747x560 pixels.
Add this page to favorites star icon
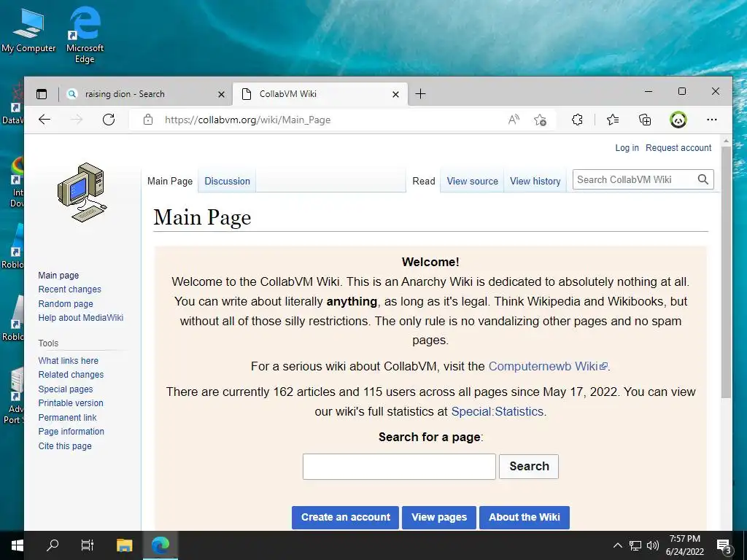click(x=540, y=120)
